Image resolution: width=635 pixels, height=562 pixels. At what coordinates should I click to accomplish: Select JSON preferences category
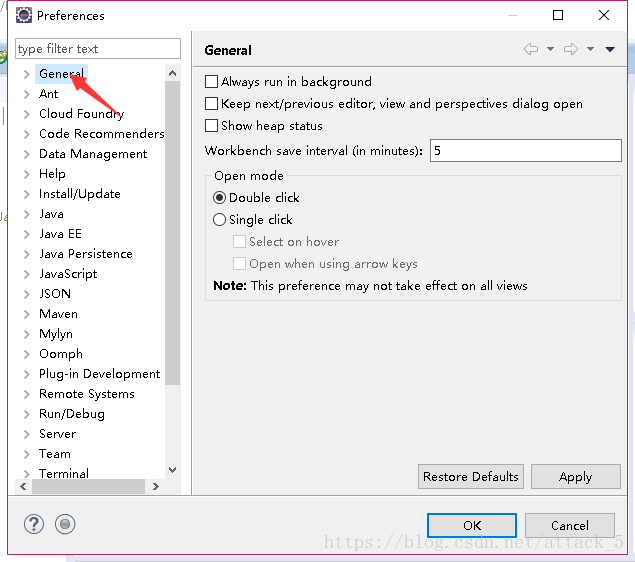[55, 294]
